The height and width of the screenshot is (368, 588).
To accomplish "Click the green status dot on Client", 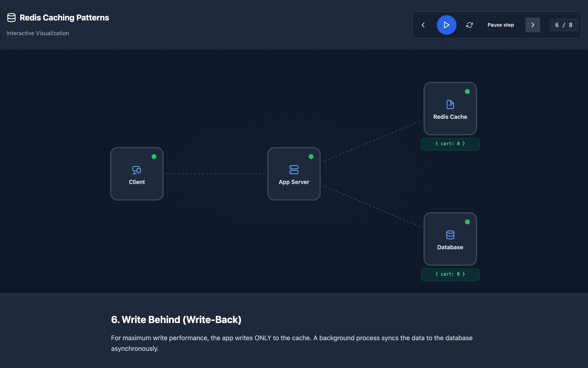I will (x=154, y=156).
